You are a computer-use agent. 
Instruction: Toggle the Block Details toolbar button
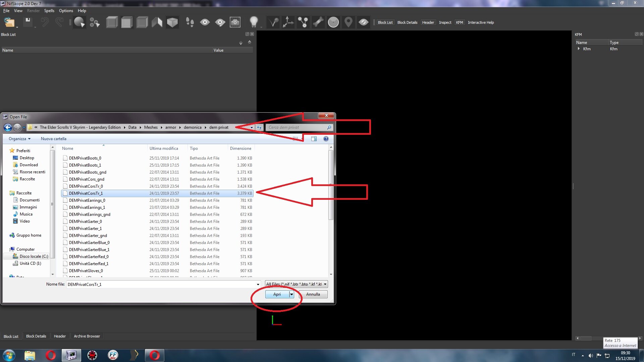click(x=407, y=22)
